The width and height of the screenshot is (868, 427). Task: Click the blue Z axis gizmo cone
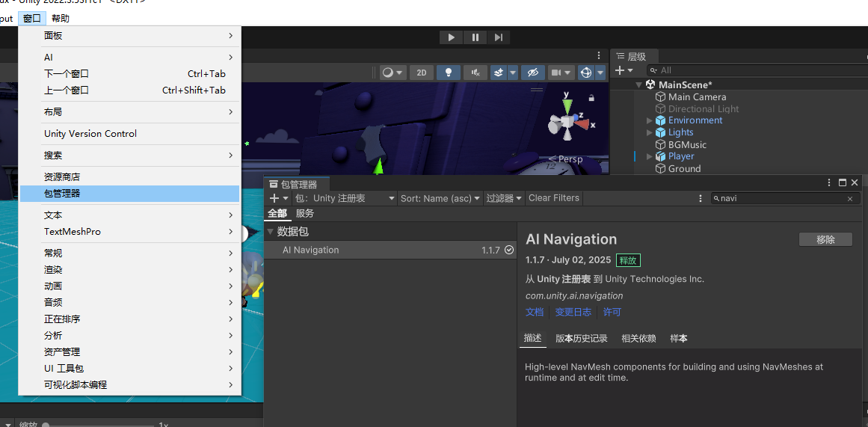[x=574, y=117]
